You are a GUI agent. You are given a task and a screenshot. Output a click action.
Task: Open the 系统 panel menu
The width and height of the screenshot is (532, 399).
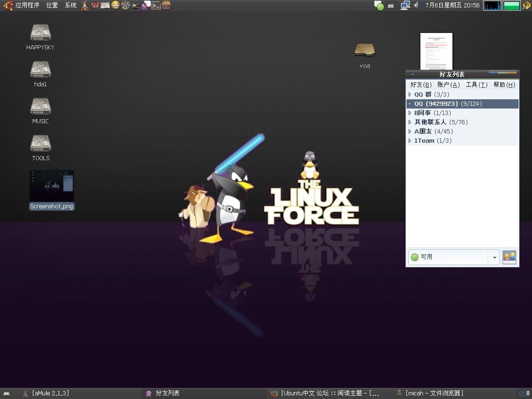point(71,6)
